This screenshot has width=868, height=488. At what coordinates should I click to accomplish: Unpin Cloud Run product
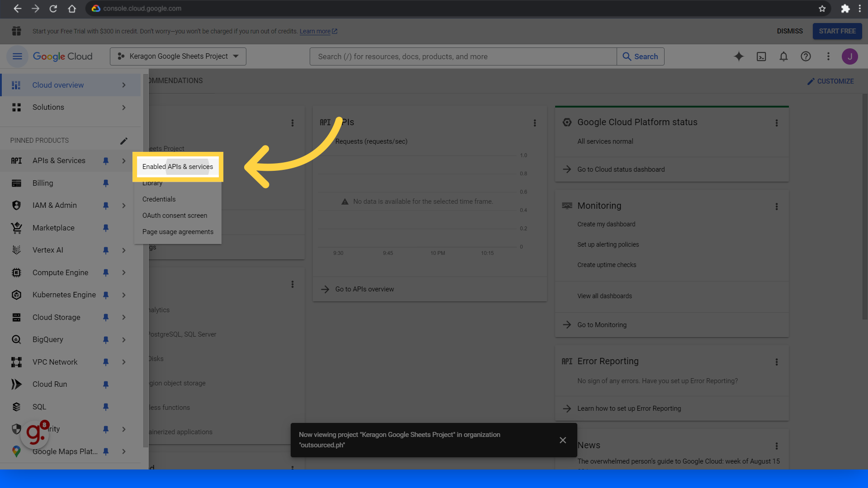point(106,385)
